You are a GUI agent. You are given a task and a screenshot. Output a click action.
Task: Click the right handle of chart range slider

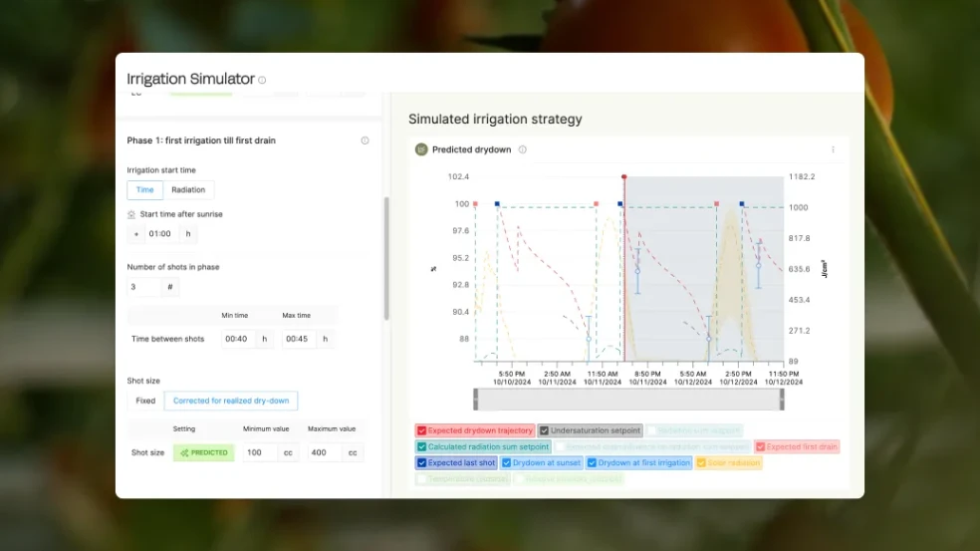coord(782,399)
